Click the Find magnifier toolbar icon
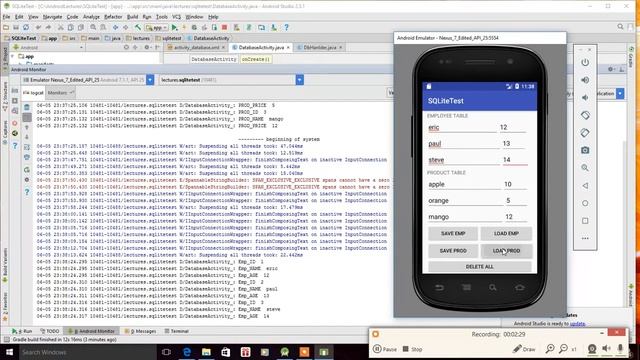Screen dimensions: 640x360 (x=93, y=27)
